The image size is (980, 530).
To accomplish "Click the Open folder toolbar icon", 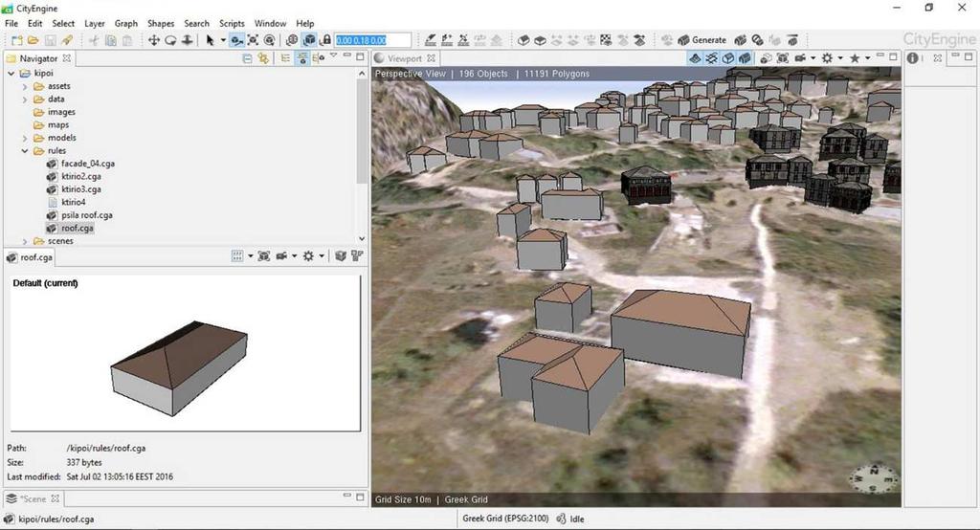I will click(x=33, y=40).
